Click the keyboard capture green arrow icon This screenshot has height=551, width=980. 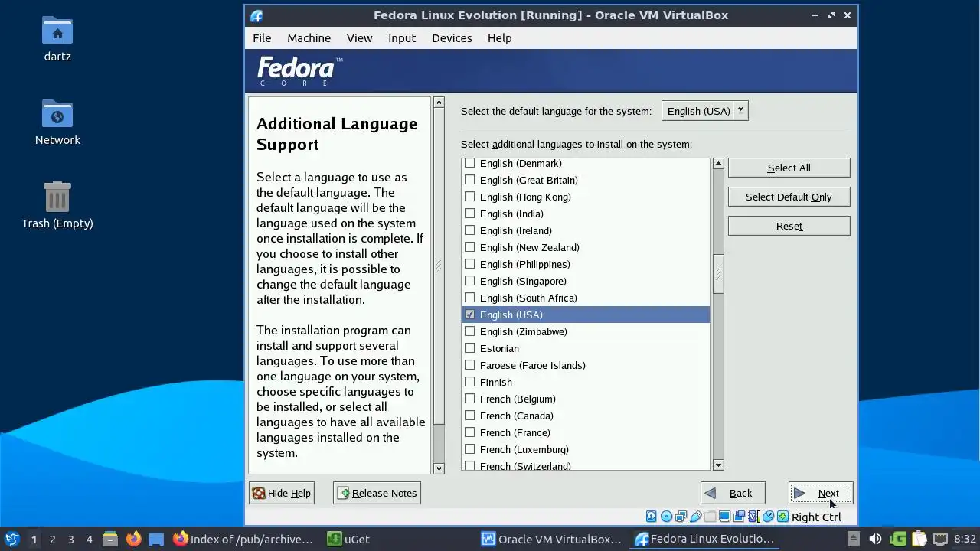[782, 517]
